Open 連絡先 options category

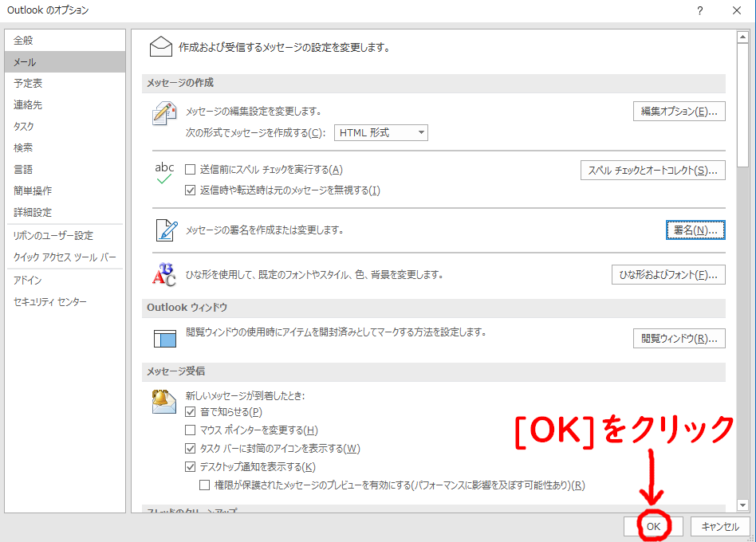(x=65, y=105)
